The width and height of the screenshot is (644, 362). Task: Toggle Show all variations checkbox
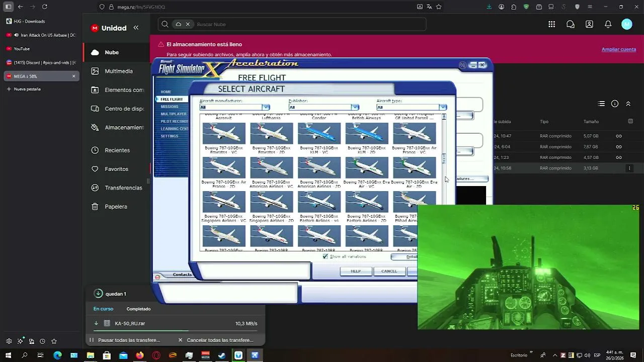coord(325,256)
